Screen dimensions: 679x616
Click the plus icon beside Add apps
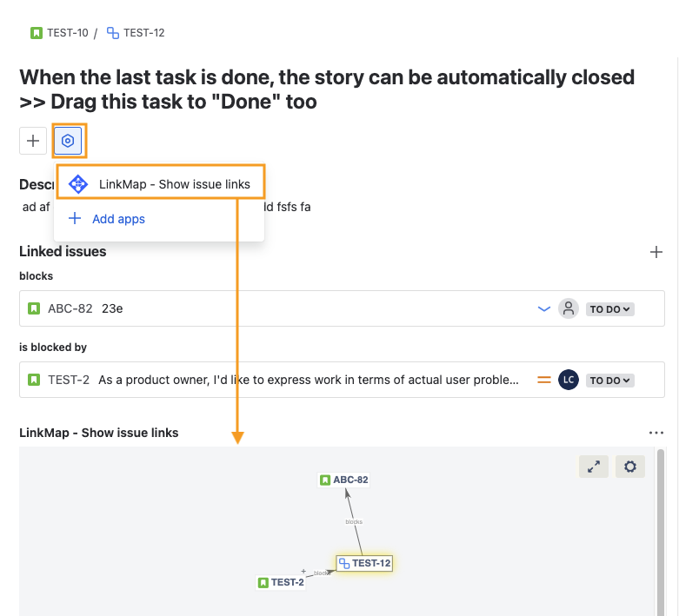point(75,218)
